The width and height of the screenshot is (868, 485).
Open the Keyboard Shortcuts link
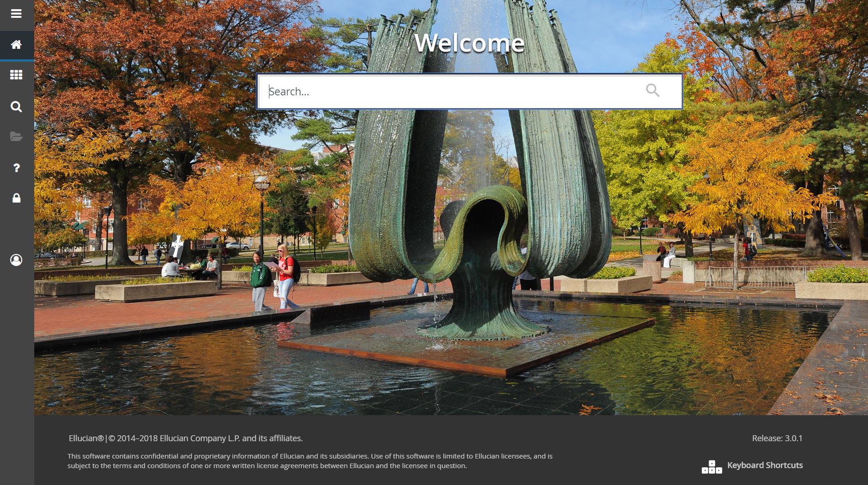click(x=765, y=465)
